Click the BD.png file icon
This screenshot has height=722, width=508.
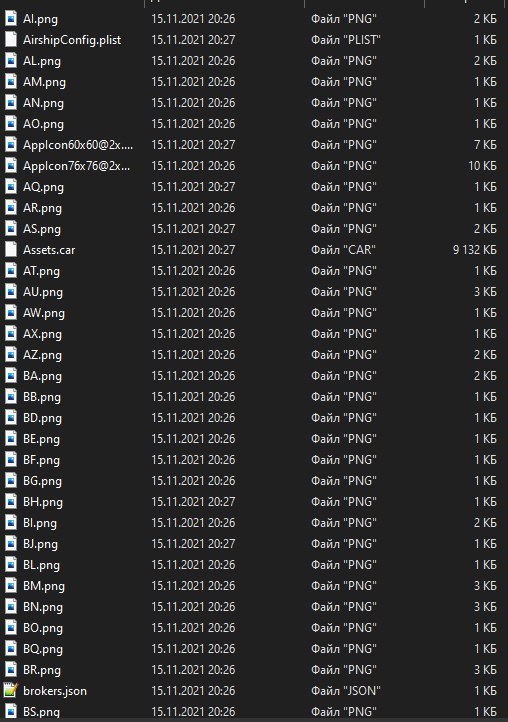click(x=11, y=418)
